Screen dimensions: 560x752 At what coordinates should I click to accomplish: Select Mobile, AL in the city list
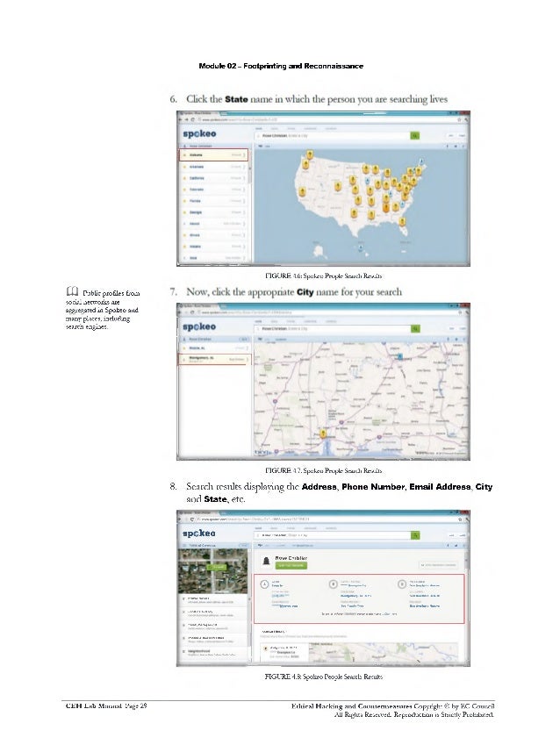click(x=213, y=347)
